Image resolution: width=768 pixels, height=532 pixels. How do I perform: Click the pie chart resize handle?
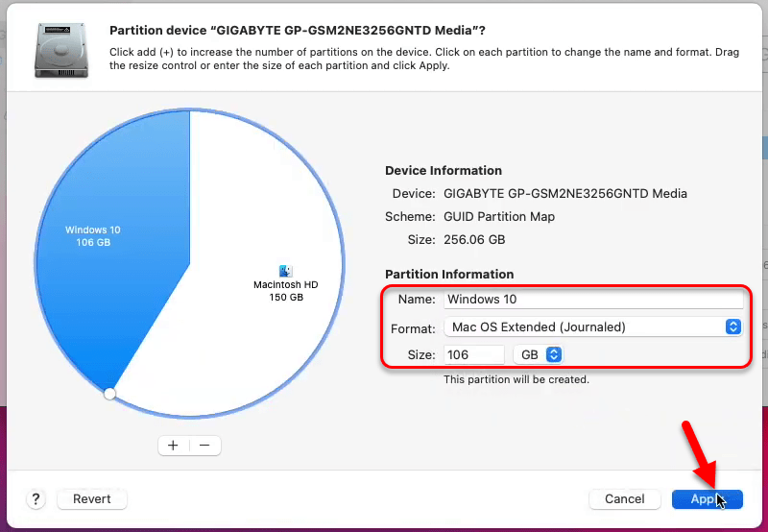point(109,394)
